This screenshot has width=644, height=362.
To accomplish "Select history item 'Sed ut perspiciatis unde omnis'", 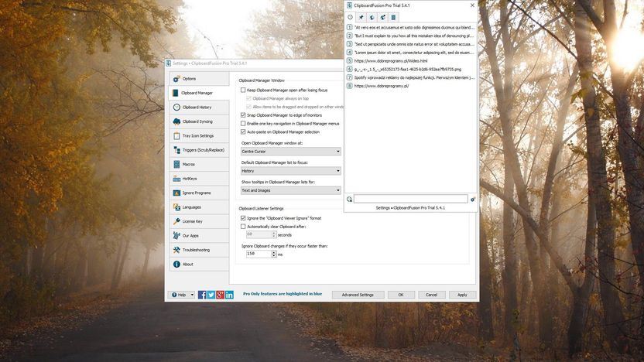I will point(411,44).
